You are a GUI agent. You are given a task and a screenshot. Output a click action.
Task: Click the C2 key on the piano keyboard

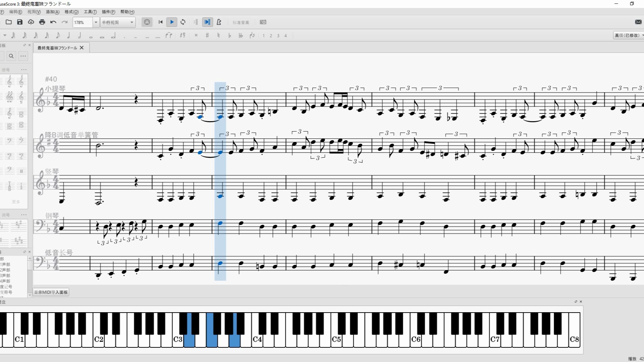pyautogui.click(x=99, y=339)
